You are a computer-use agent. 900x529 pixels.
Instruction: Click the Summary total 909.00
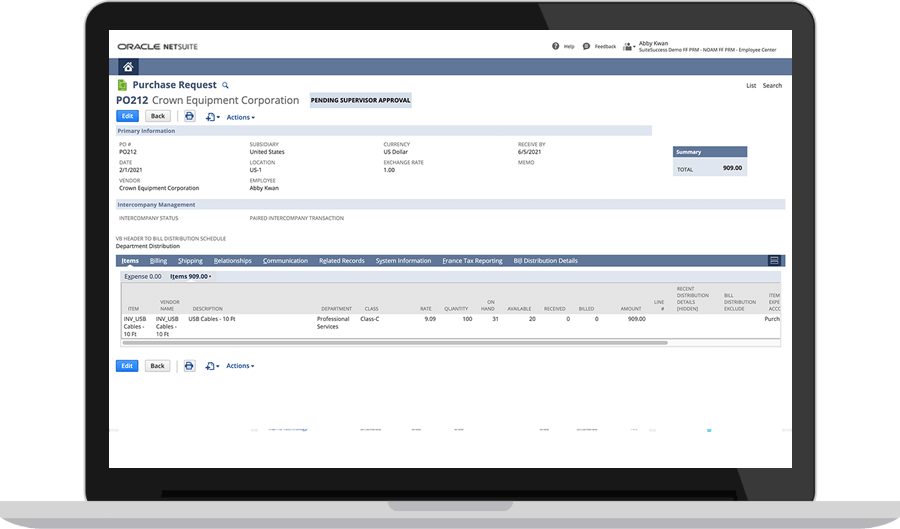(732, 168)
